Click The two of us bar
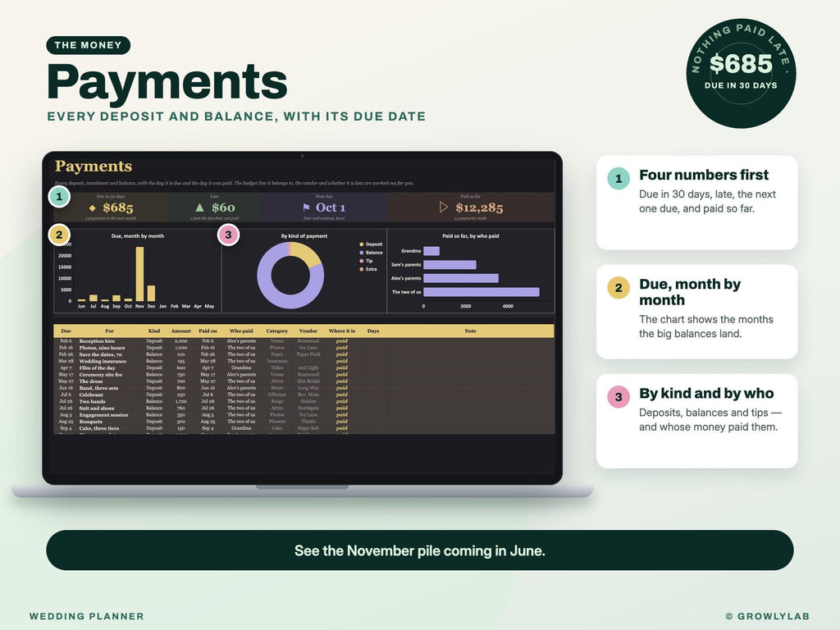The width and height of the screenshot is (840, 630). (x=481, y=292)
